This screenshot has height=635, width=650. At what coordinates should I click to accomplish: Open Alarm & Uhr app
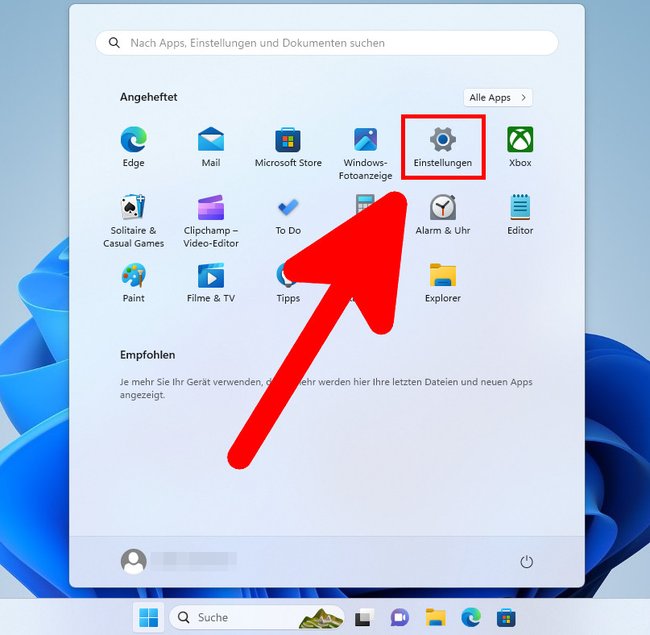point(443,216)
